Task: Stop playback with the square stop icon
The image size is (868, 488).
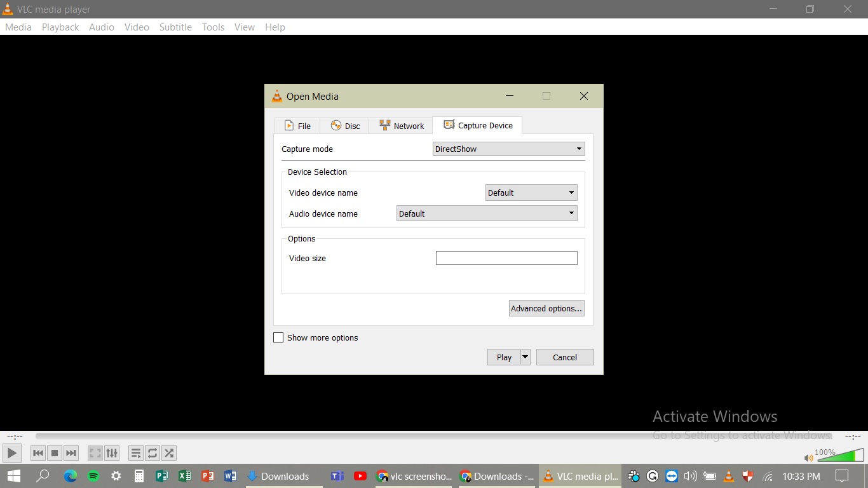Action: pyautogui.click(x=55, y=453)
